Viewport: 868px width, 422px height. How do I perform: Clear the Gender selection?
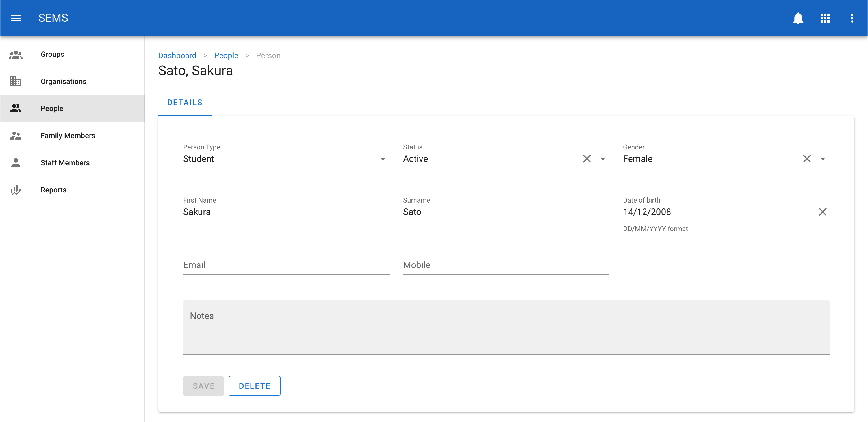pos(807,159)
